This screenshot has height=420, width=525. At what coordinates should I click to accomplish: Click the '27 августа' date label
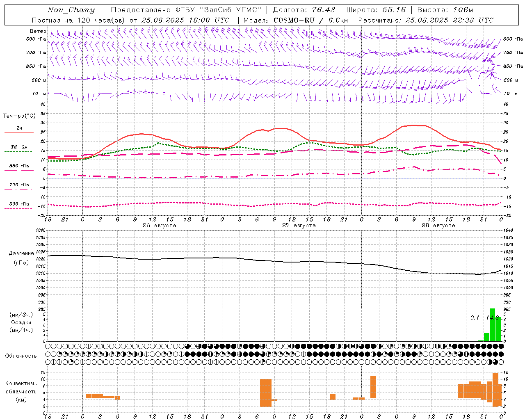299,226
